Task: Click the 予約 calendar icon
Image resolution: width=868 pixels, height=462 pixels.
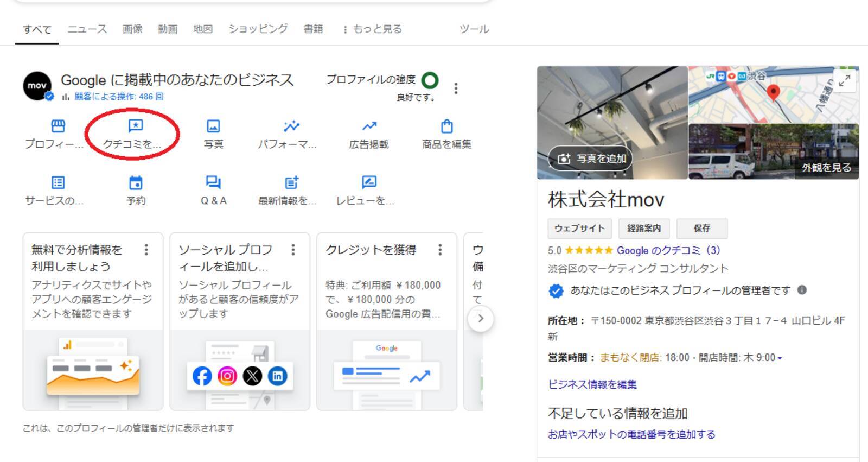Action: coord(136,183)
